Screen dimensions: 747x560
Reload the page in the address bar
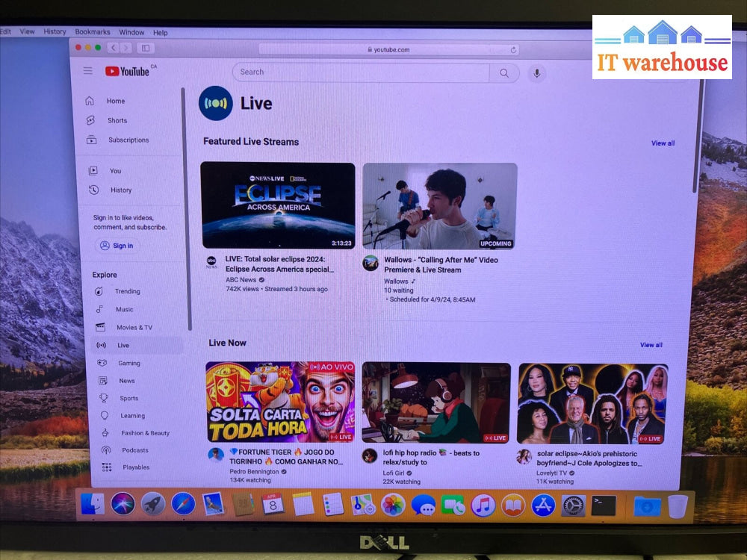click(x=513, y=50)
